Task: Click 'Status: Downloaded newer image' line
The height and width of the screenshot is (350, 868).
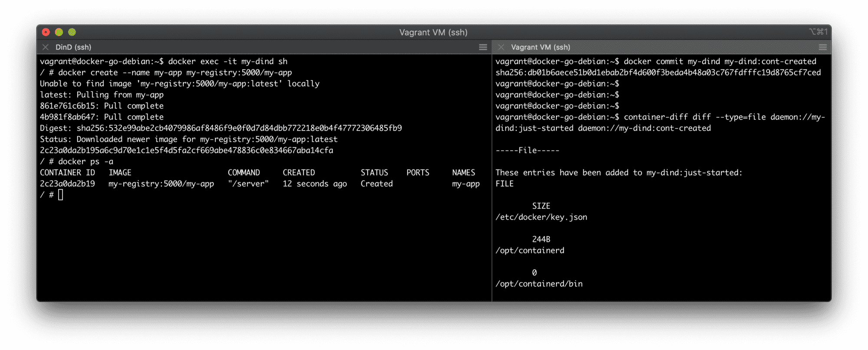Action: (x=189, y=139)
